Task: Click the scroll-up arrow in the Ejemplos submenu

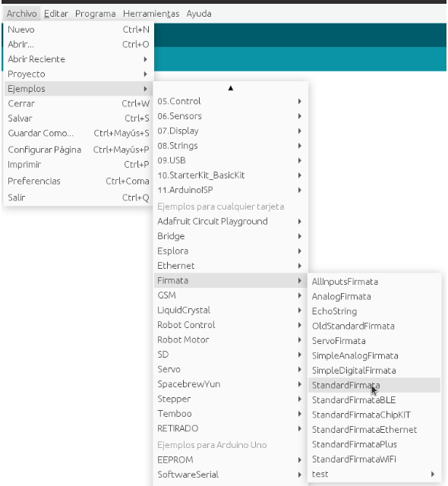Action: 231,88
